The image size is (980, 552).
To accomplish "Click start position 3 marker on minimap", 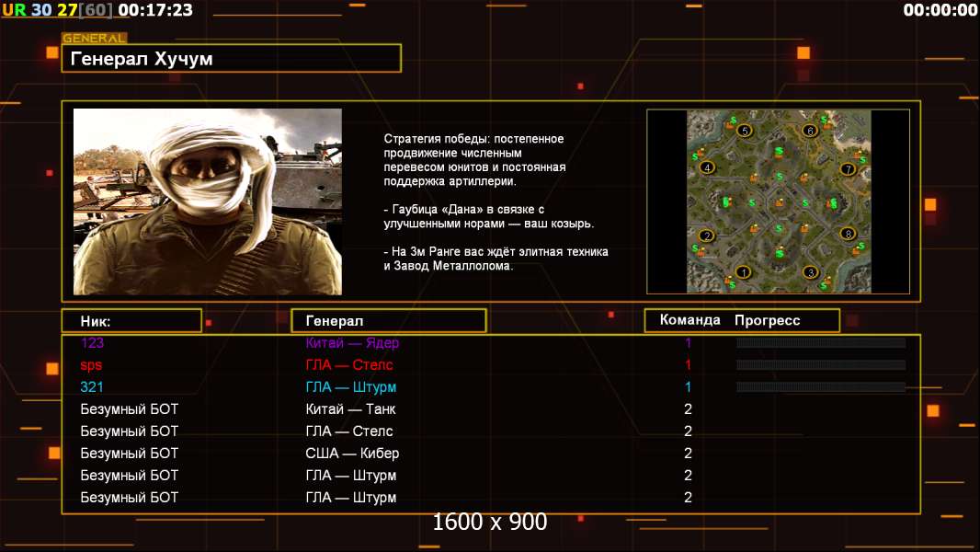I will 810,271.
